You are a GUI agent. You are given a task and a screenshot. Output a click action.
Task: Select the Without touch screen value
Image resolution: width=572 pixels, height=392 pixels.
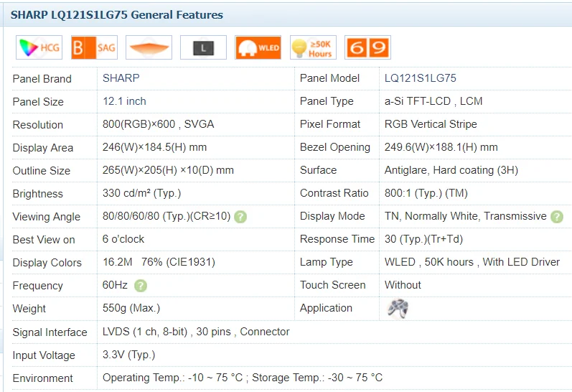(x=403, y=285)
